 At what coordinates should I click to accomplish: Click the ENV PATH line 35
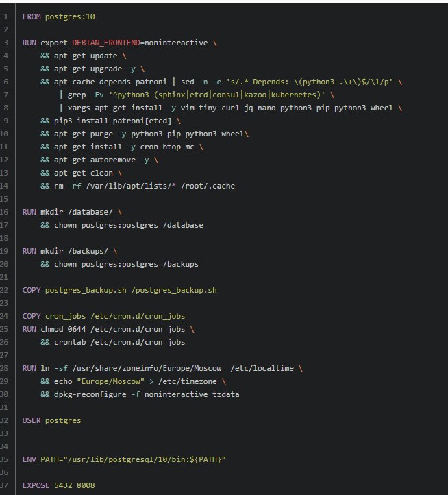coord(124,459)
